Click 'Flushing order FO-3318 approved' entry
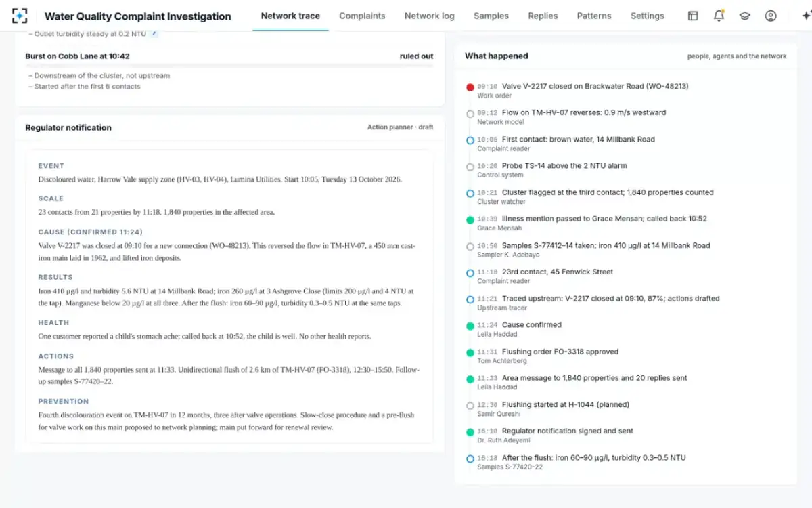Image resolution: width=812 pixels, height=508 pixels. click(x=560, y=352)
